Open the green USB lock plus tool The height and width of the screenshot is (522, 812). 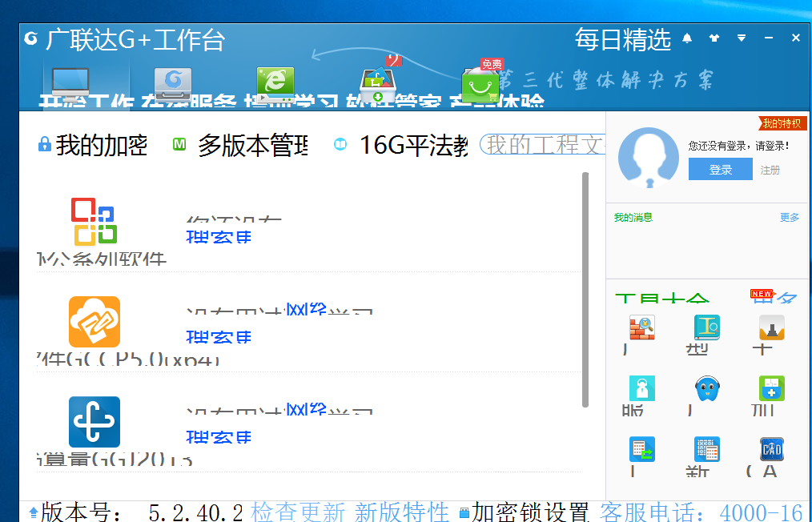(x=772, y=388)
